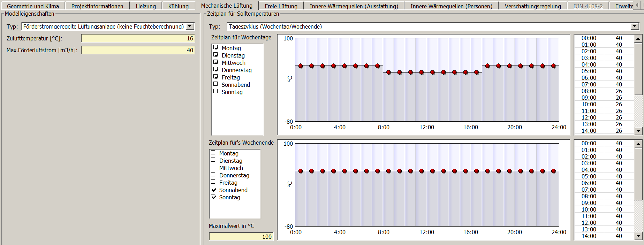Select the Heizung tab
The width and height of the screenshot is (644, 245).
(x=146, y=6)
